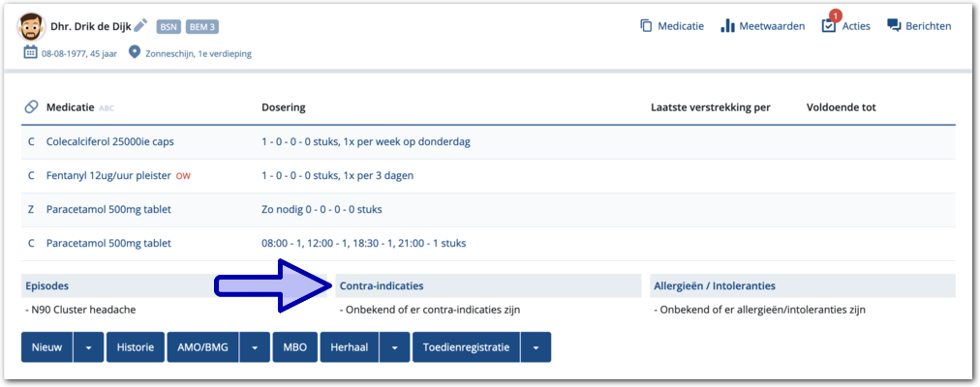Image resolution: width=980 pixels, height=387 pixels.
Task: Click the location pin icon for Zonneschijn
Action: tap(135, 53)
